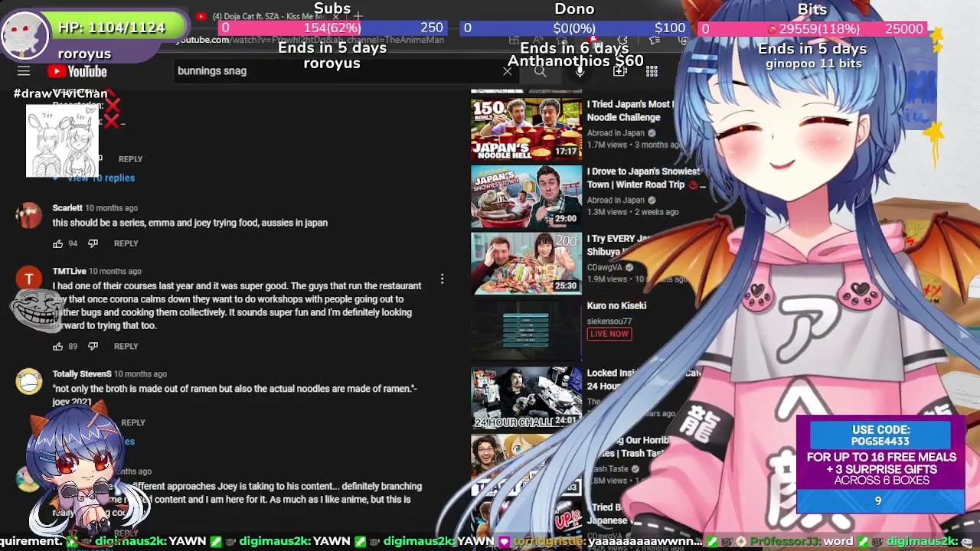Click the timestamp '10 months ago' on Scarlett's comment
980x551 pixels.
click(x=112, y=208)
